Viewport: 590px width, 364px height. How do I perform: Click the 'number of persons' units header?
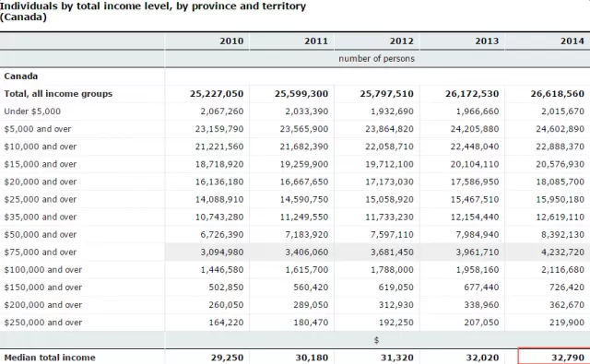point(377,59)
